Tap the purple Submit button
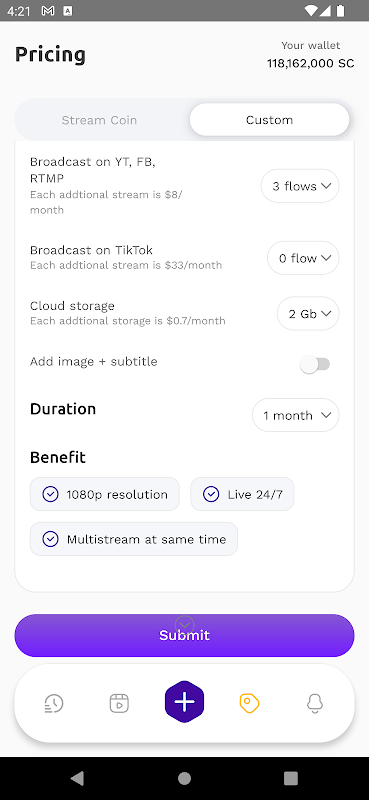The image size is (369, 800). point(184,635)
